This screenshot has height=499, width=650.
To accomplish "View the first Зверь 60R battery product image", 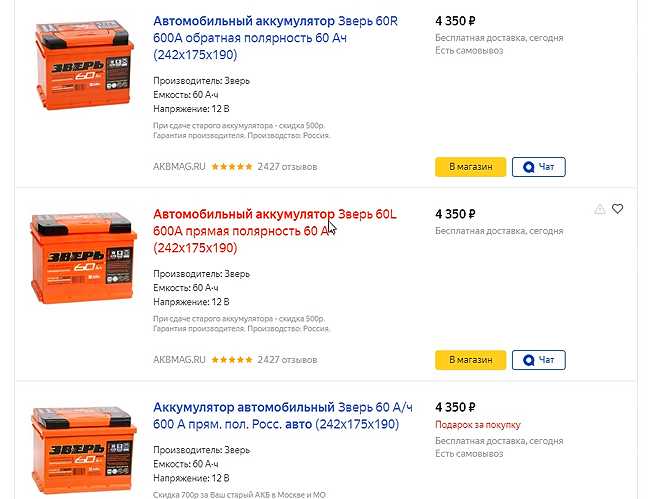I will click(x=84, y=66).
